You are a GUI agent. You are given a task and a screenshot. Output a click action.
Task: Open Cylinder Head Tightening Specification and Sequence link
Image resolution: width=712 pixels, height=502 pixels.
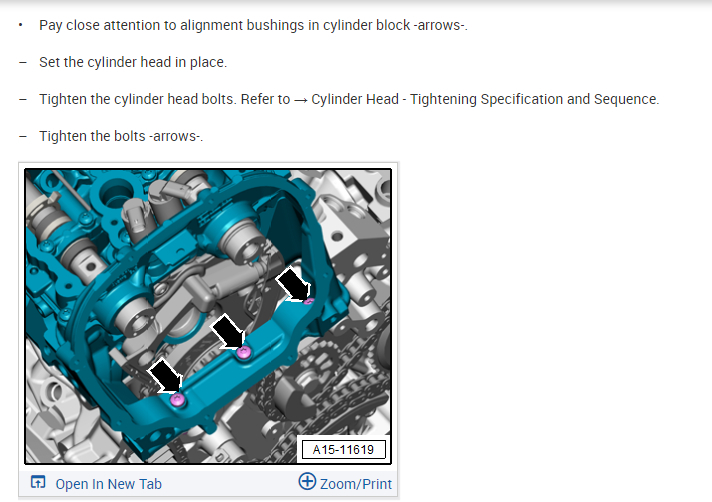point(485,99)
